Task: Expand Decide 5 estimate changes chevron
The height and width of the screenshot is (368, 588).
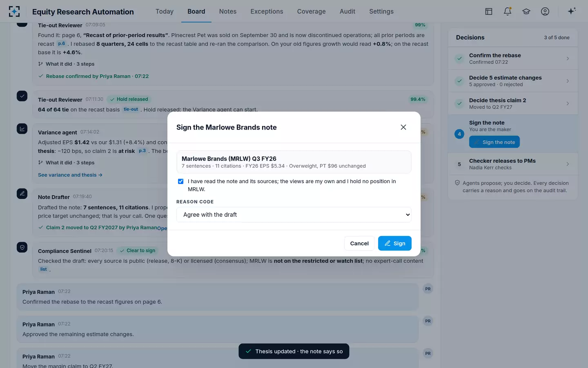Action: point(568,81)
